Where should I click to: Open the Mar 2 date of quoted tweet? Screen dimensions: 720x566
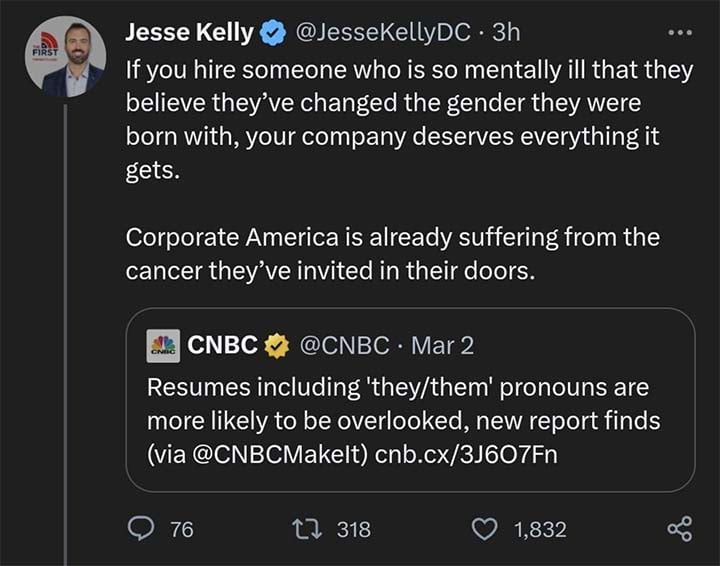(x=443, y=346)
